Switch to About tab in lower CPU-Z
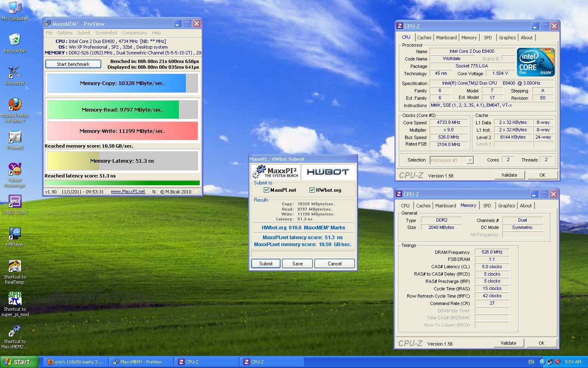Image resolution: width=588 pixels, height=368 pixels. tap(526, 206)
